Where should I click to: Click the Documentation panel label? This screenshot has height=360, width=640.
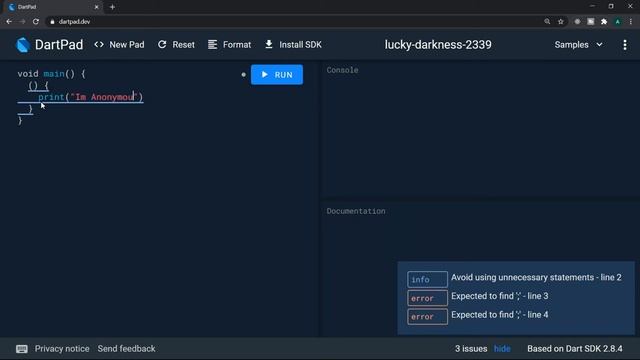[x=356, y=211]
